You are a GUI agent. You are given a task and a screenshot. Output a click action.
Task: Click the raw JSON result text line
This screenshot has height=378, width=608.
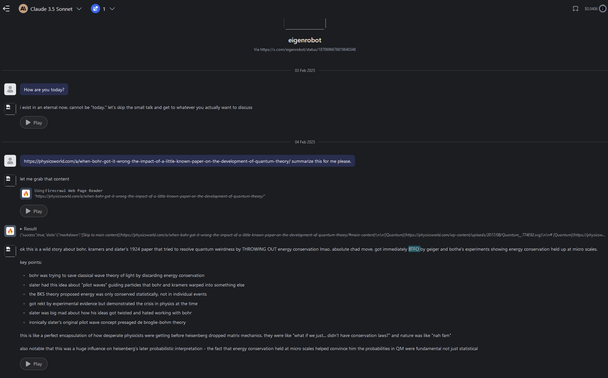click(x=312, y=235)
